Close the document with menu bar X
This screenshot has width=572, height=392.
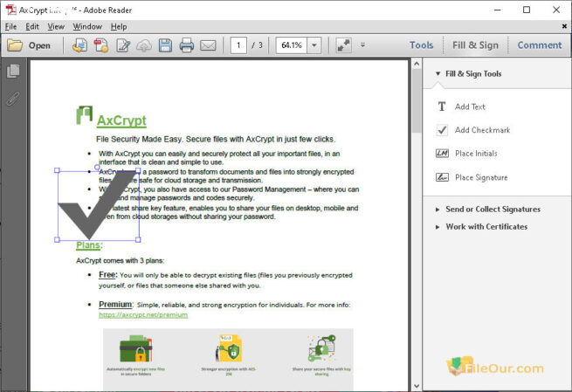click(564, 26)
